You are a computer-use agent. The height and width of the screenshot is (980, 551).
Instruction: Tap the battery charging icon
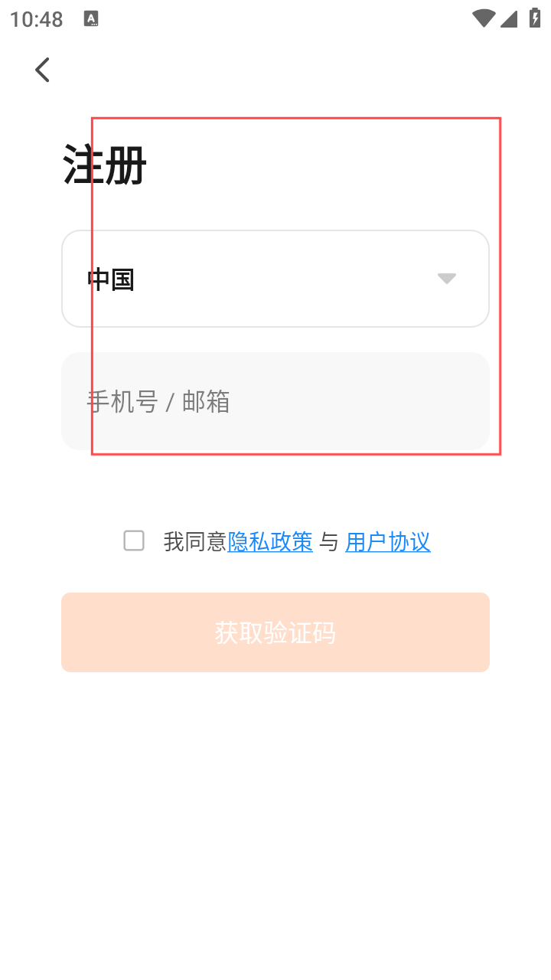point(535,18)
